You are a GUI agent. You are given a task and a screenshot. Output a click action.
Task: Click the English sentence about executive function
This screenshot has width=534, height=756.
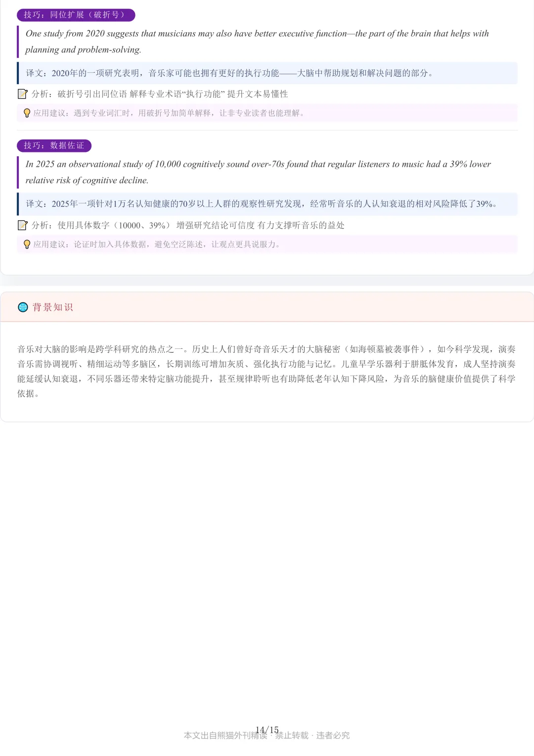(257, 42)
